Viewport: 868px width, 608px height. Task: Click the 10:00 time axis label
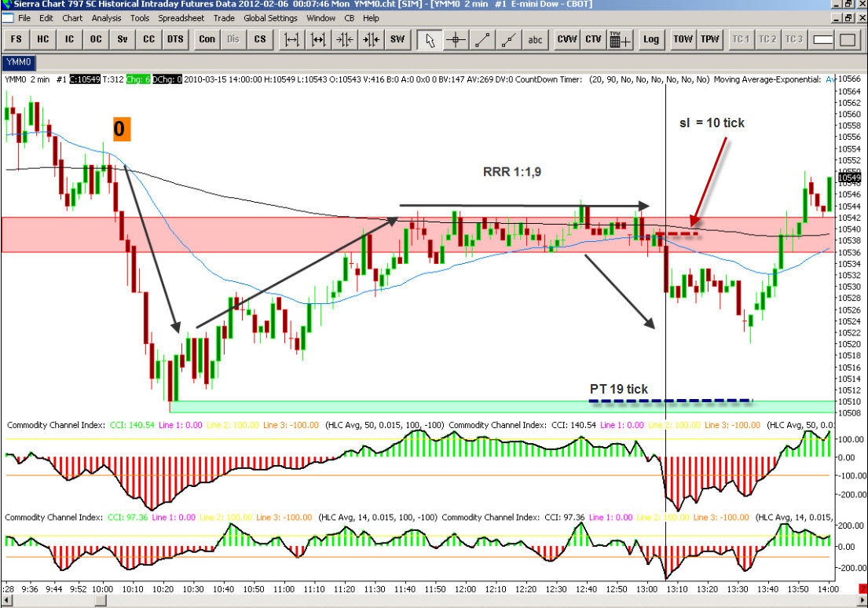(102, 589)
